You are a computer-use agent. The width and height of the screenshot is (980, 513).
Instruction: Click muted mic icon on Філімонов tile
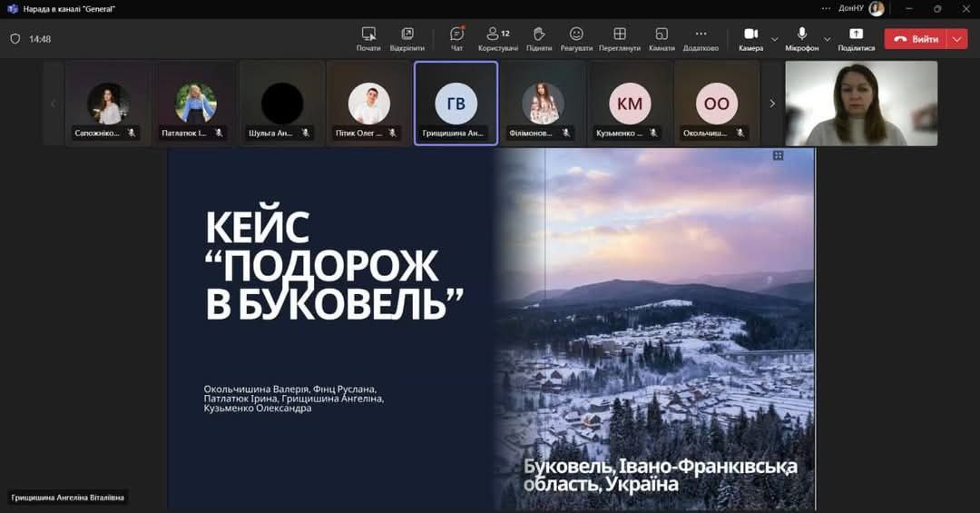tap(565, 133)
